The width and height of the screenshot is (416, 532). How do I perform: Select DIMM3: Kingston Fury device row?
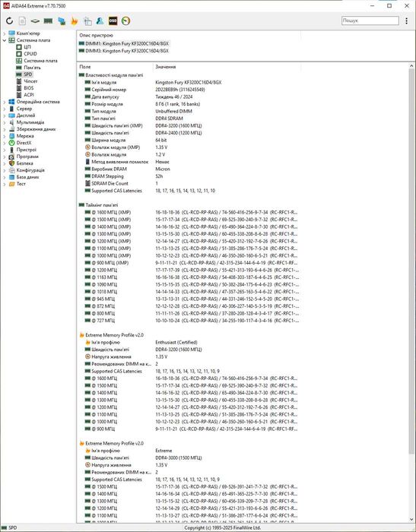pos(124,51)
